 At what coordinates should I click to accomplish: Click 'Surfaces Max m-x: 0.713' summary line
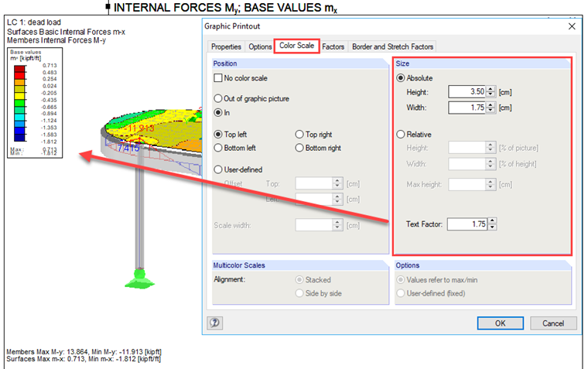click(84, 359)
